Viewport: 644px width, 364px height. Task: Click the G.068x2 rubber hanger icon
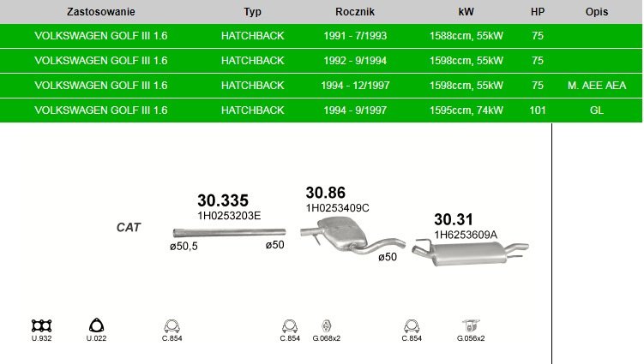pyautogui.click(x=326, y=326)
